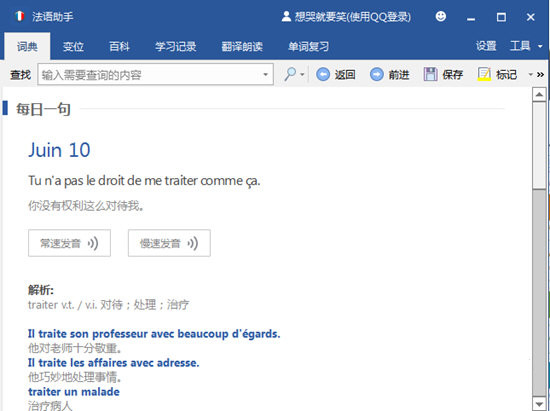Click the date heading 'Juin 10'
Viewport: 550px width, 411px height.
(59, 150)
